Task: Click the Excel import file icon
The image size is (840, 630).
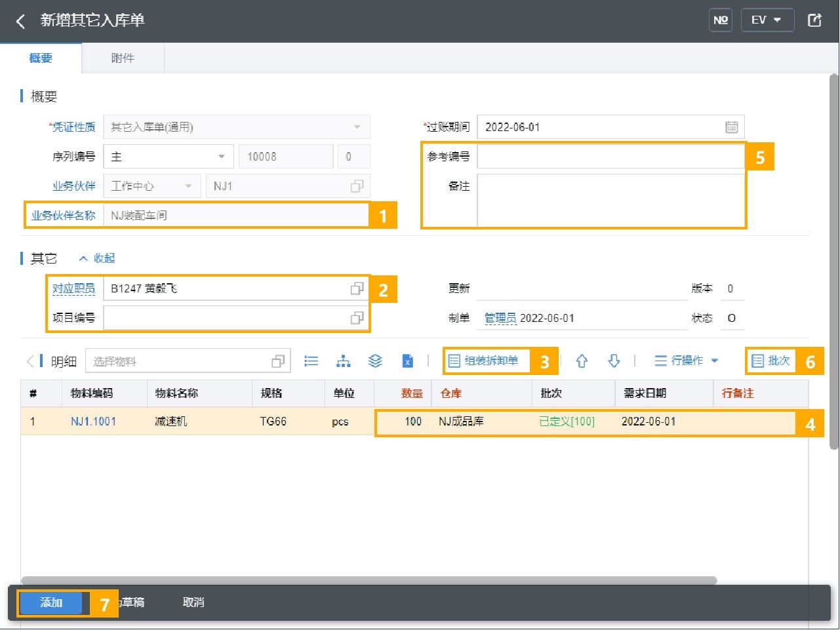Action: [x=407, y=361]
